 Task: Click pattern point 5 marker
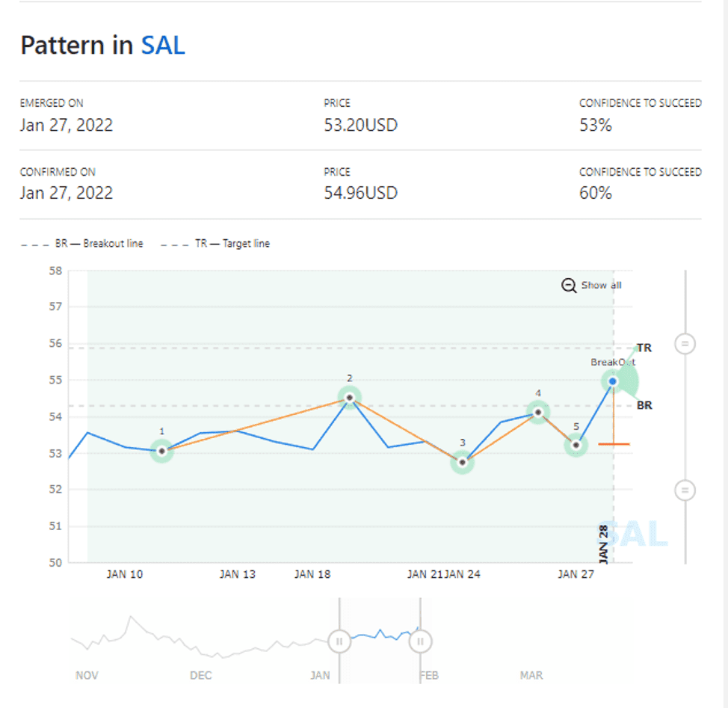[x=576, y=445]
